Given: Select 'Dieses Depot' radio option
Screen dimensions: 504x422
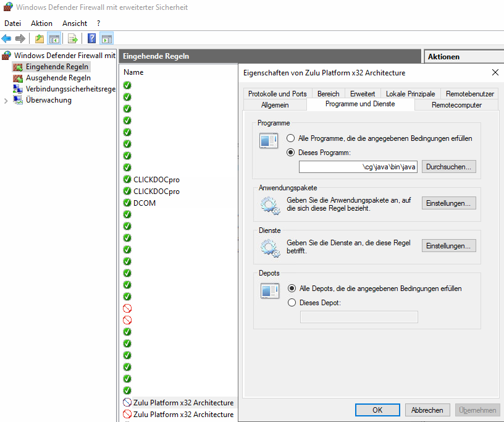Looking at the screenshot, I should tap(292, 303).
